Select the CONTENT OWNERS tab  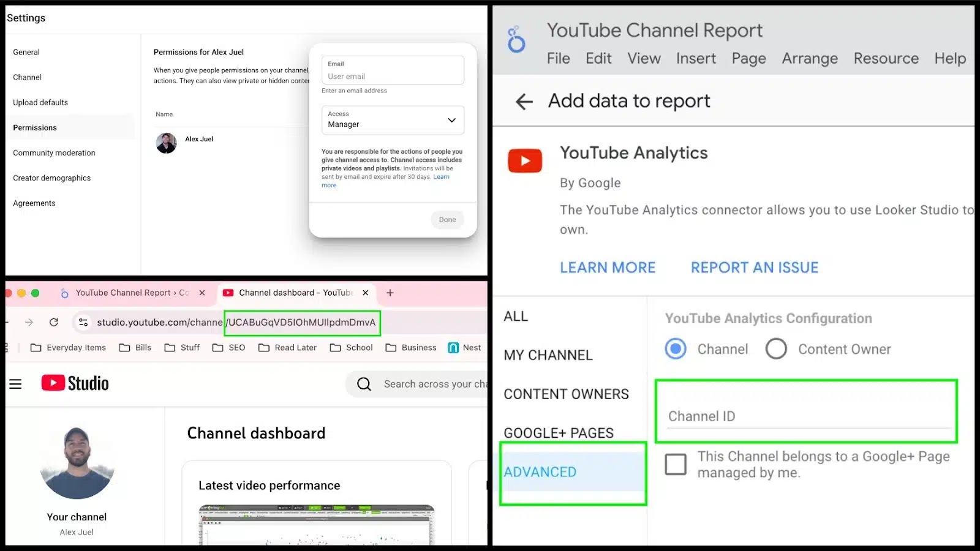pyautogui.click(x=566, y=394)
